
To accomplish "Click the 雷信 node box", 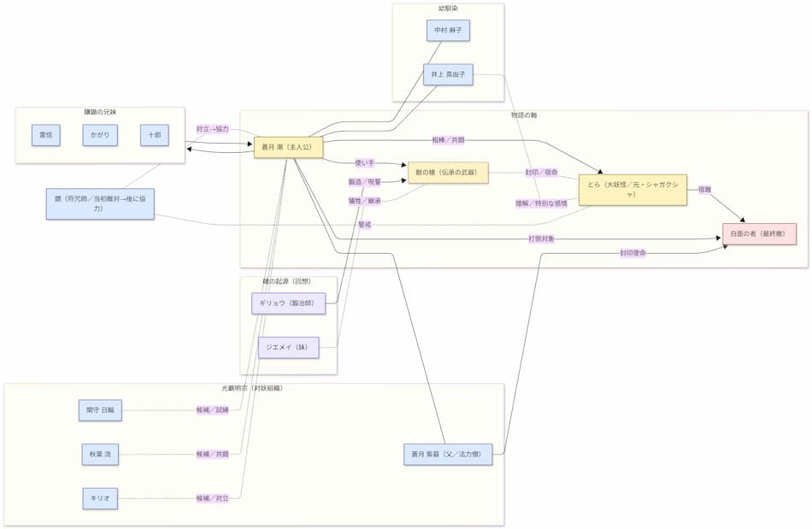I will [x=46, y=135].
